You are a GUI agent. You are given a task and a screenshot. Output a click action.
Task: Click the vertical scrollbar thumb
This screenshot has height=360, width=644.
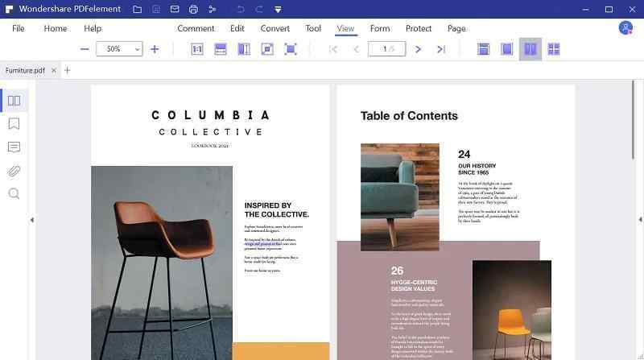pos(634,119)
